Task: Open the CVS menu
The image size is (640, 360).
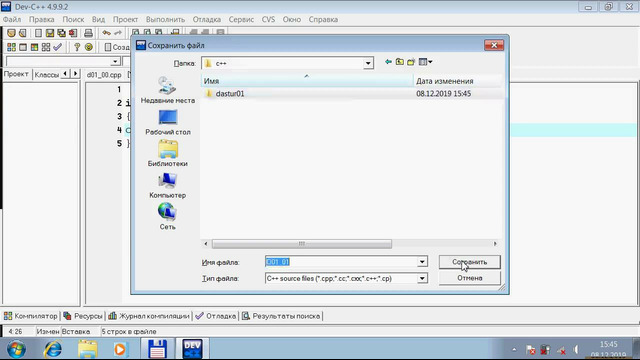Action: pyautogui.click(x=268, y=19)
